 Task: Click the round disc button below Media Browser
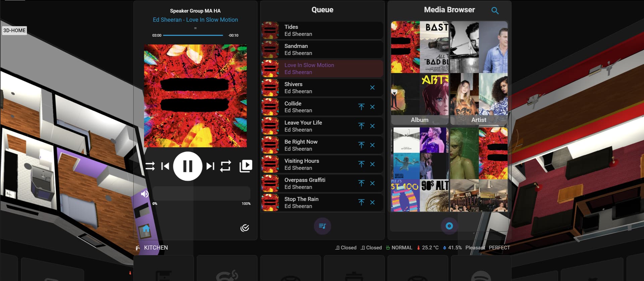pos(449,226)
